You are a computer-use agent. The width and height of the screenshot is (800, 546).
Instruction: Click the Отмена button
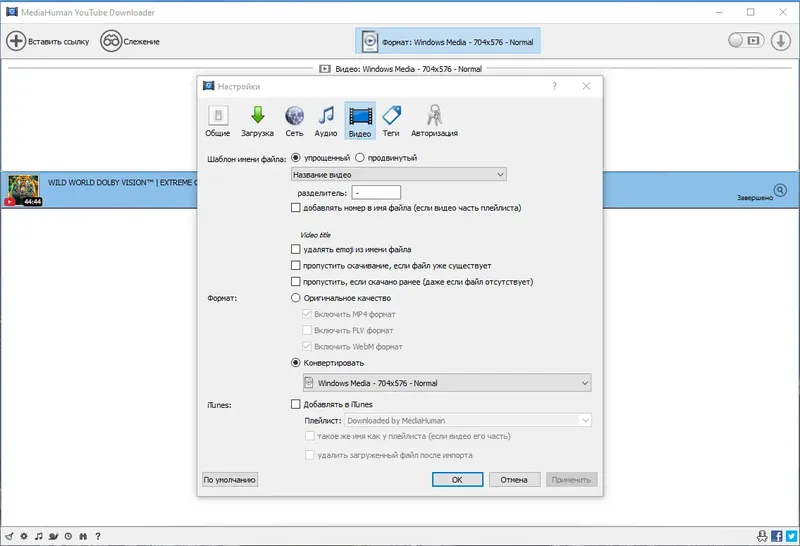click(514, 480)
